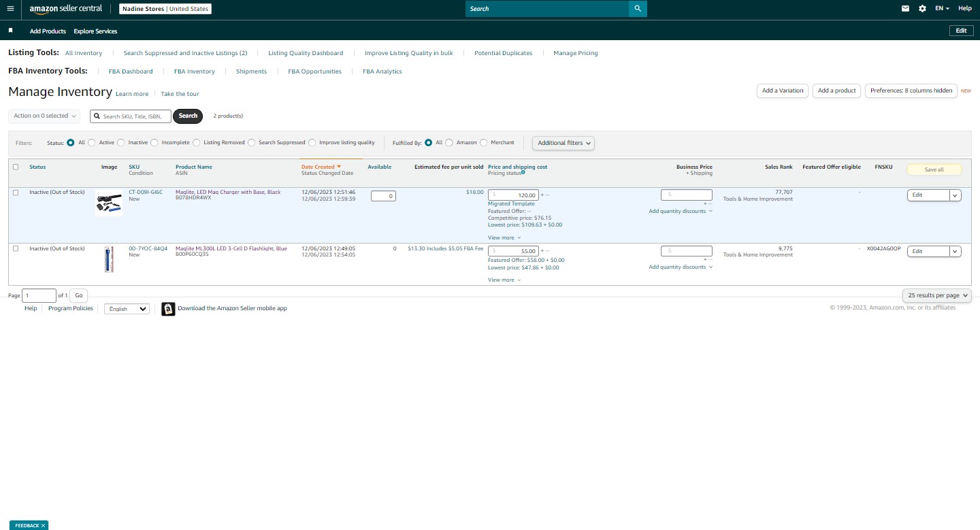Click the Search SKU, Title, ISBN field
Image resolution: width=980 pixels, height=530 pixels.
tap(131, 116)
